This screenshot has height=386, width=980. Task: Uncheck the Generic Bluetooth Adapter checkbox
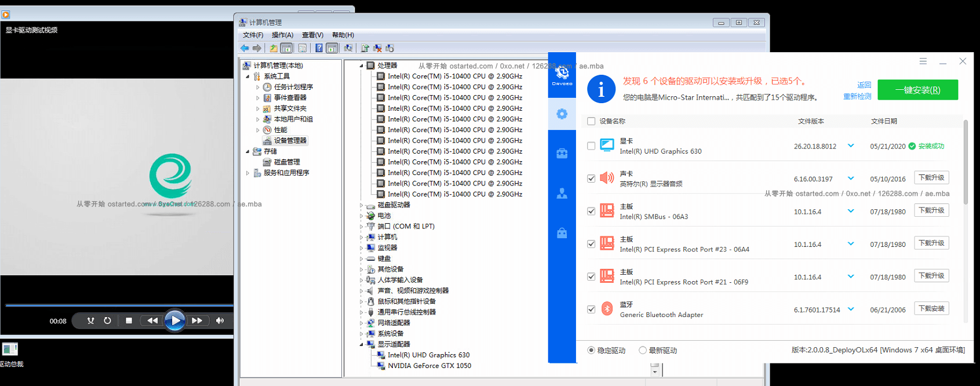point(591,309)
